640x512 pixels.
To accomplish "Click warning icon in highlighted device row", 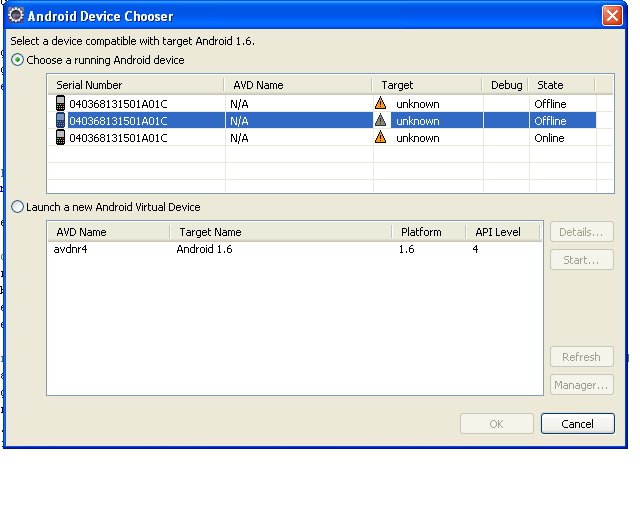I will 380,120.
